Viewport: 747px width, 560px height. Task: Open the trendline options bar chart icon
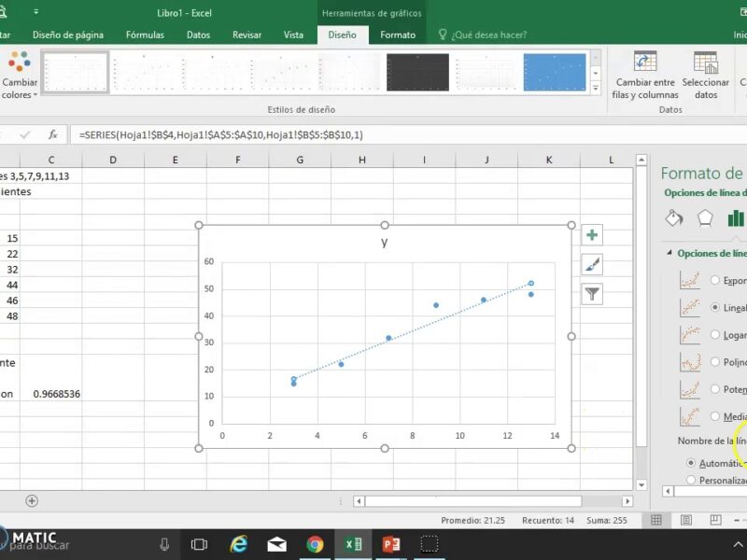click(x=736, y=217)
